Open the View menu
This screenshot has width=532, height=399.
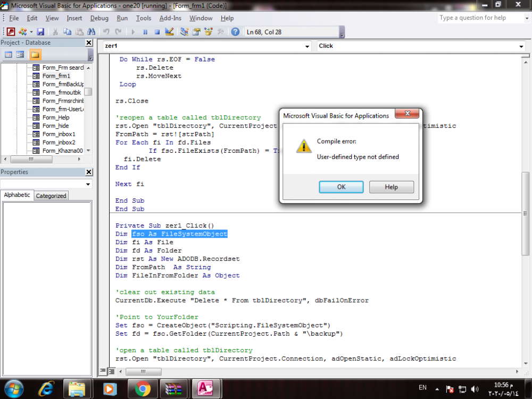click(52, 18)
